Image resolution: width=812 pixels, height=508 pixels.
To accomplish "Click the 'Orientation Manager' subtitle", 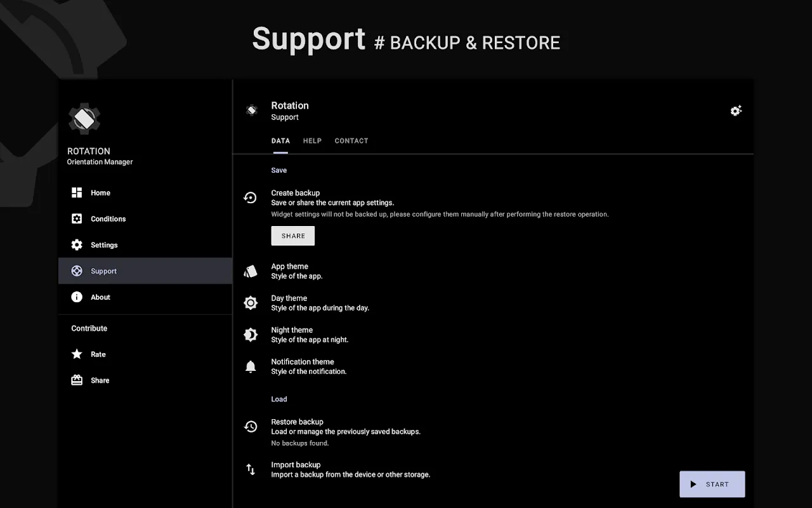I will [x=100, y=162].
